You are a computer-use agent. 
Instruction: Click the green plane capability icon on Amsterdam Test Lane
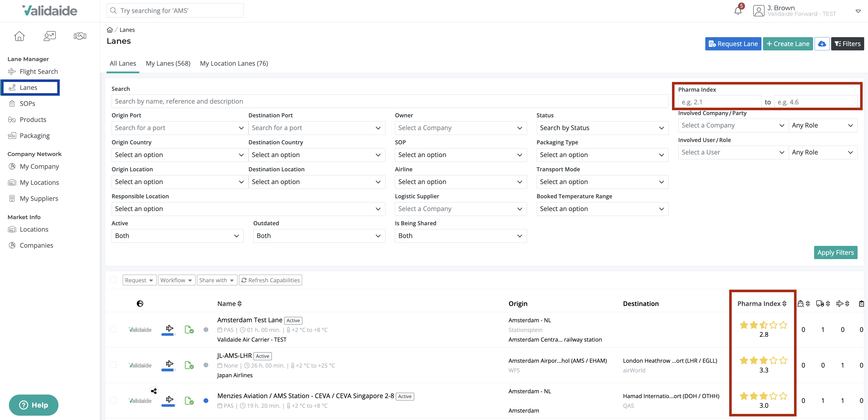(189, 330)
